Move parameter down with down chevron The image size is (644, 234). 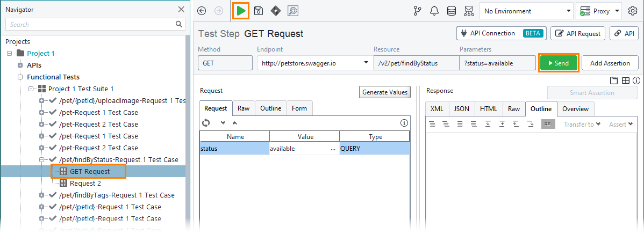coord(223,122)
